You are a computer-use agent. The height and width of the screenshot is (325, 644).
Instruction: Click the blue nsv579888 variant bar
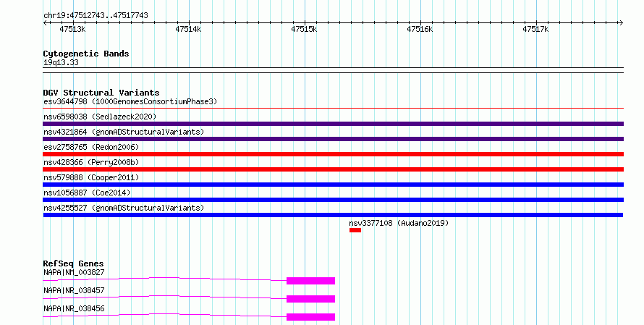click(333, 185)
